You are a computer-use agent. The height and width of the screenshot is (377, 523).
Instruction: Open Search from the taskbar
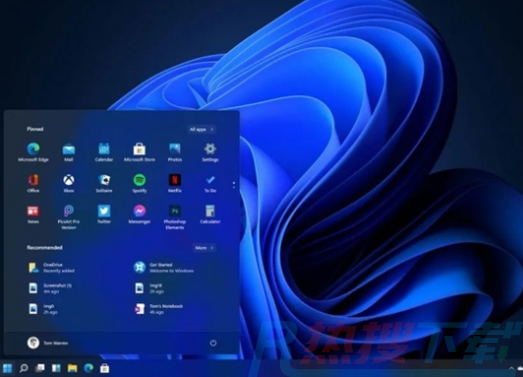pos(24,368)
